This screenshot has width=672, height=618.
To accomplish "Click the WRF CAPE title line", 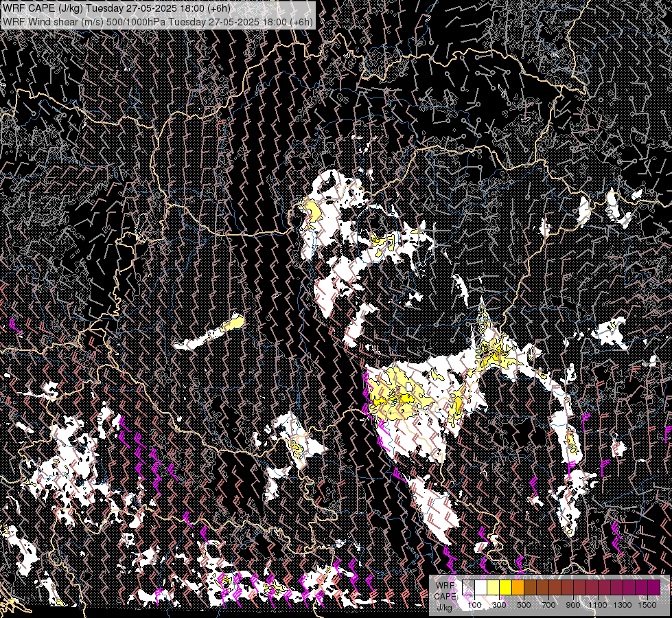I will point(117,8).
